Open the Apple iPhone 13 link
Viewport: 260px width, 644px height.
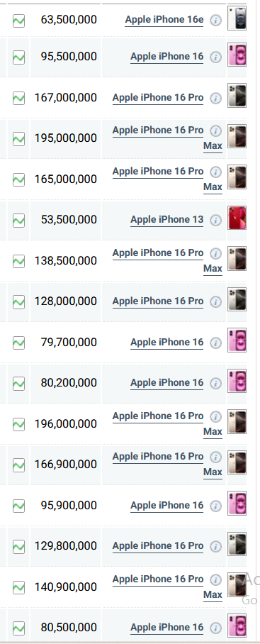[x=167, y=220]
